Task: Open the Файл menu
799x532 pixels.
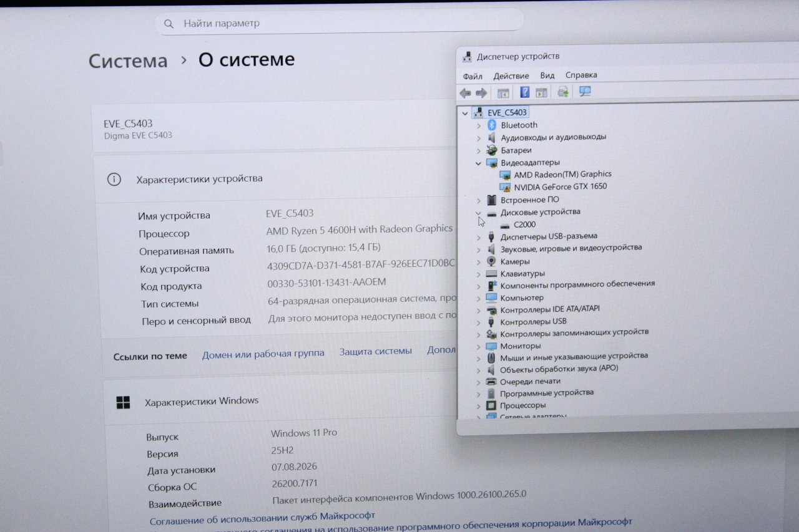Action: (473, 77)
